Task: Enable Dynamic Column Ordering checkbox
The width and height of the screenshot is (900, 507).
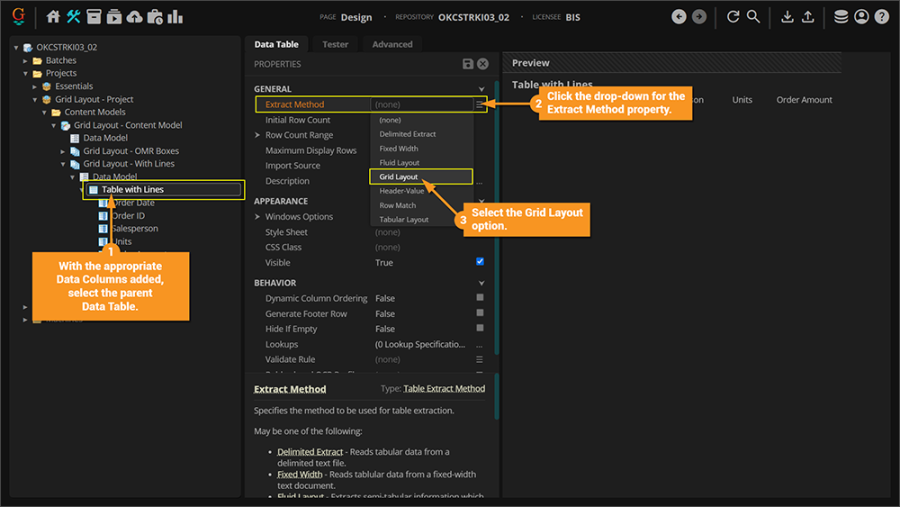Action: point(480,298)
